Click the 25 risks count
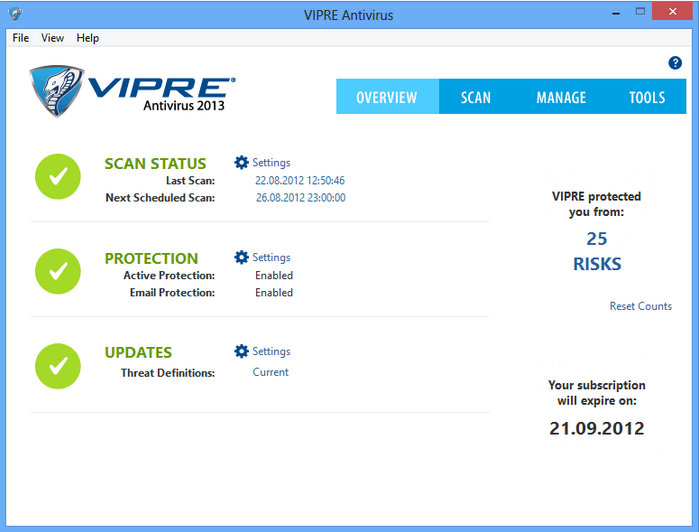This screenshot has height=532, width=699. [x=597, y=239]
